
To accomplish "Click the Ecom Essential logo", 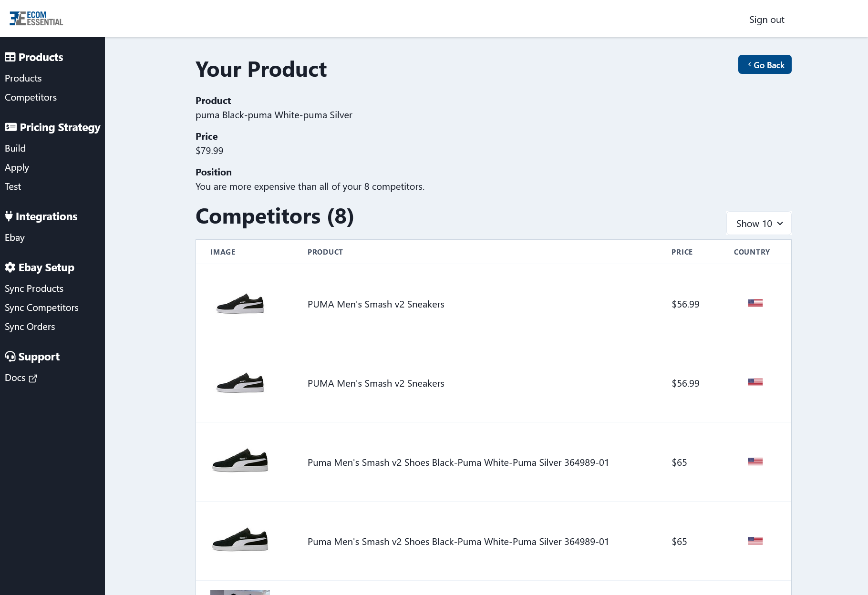I will (x=36, y=18).
